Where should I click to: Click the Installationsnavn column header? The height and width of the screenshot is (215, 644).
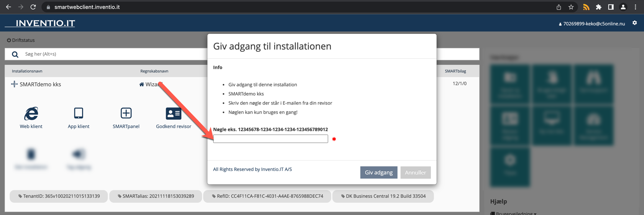pos(27,71)
